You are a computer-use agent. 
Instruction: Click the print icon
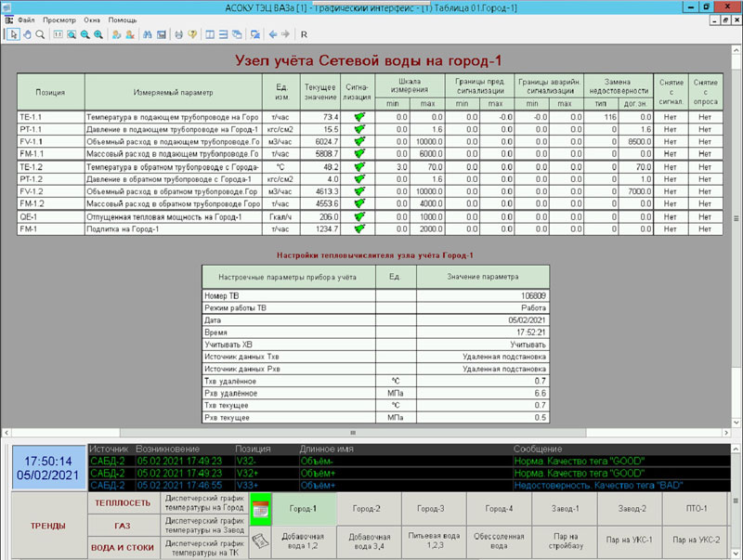tap(178, 34)
